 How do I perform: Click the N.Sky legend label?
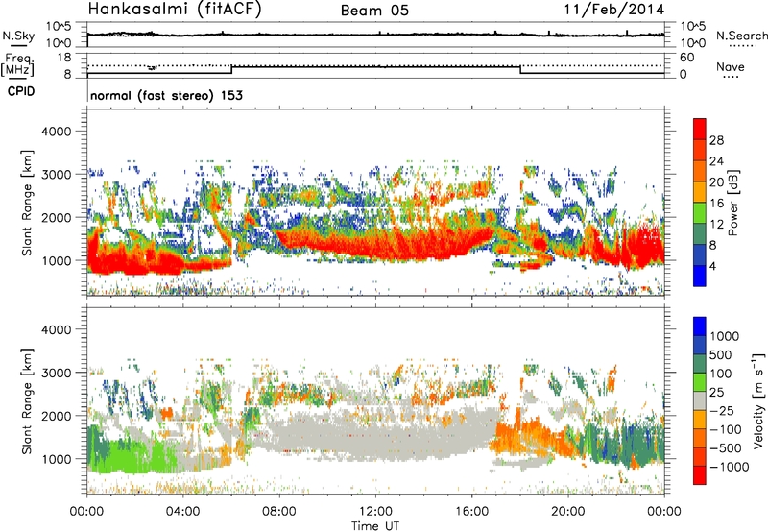(x=18, y=36)
